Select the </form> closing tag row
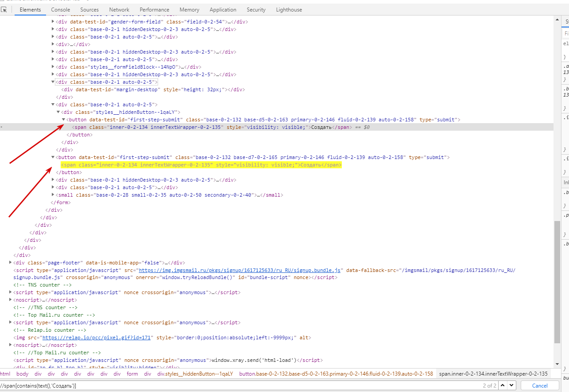Screen dimensions: 569x392 (x=60, y=202)
